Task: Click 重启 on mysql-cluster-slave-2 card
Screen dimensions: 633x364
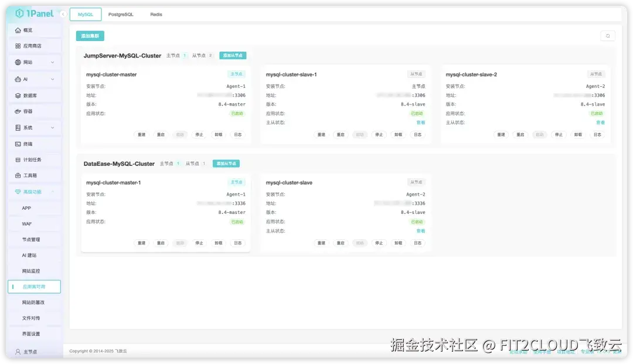Action: (x=520, y=135)
